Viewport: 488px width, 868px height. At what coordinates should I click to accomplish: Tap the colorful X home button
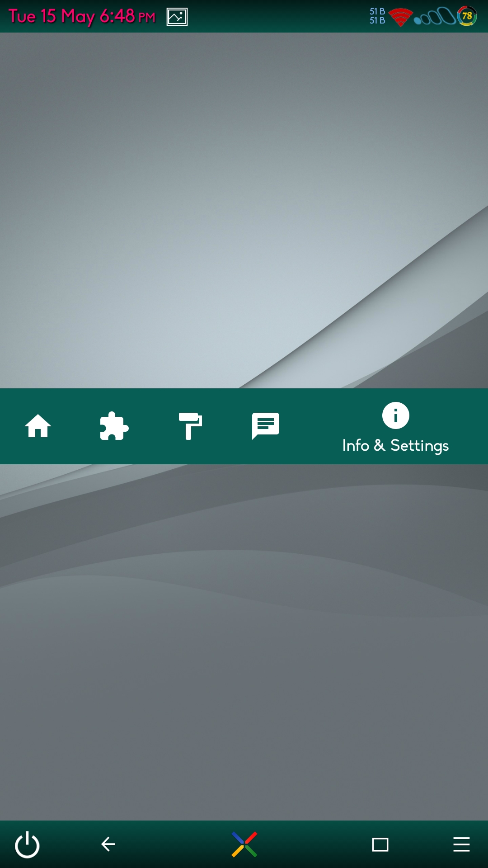244,844
